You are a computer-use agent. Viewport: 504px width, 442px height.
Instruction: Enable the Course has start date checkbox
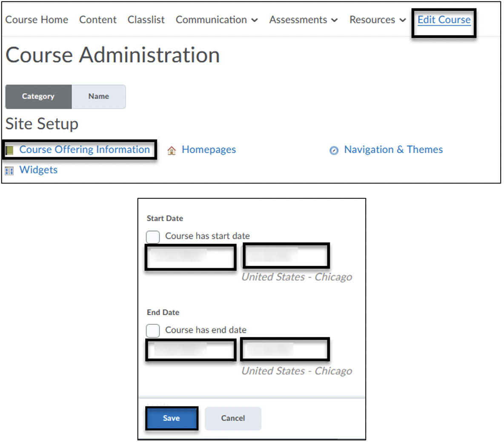(153, 236)
